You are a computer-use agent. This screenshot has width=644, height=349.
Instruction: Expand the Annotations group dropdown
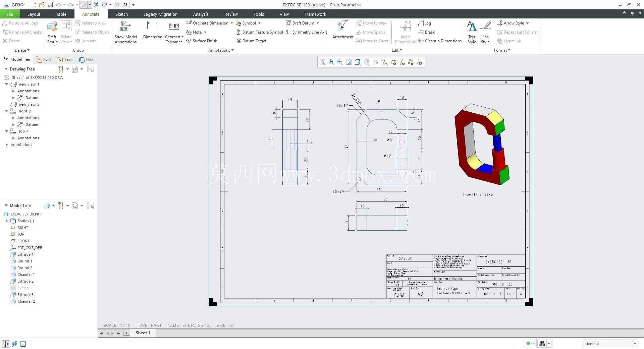(x=221, y=50)
